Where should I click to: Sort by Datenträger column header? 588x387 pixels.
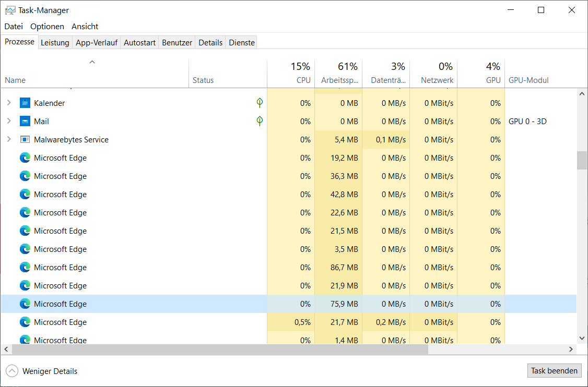[x=386, y=74]
